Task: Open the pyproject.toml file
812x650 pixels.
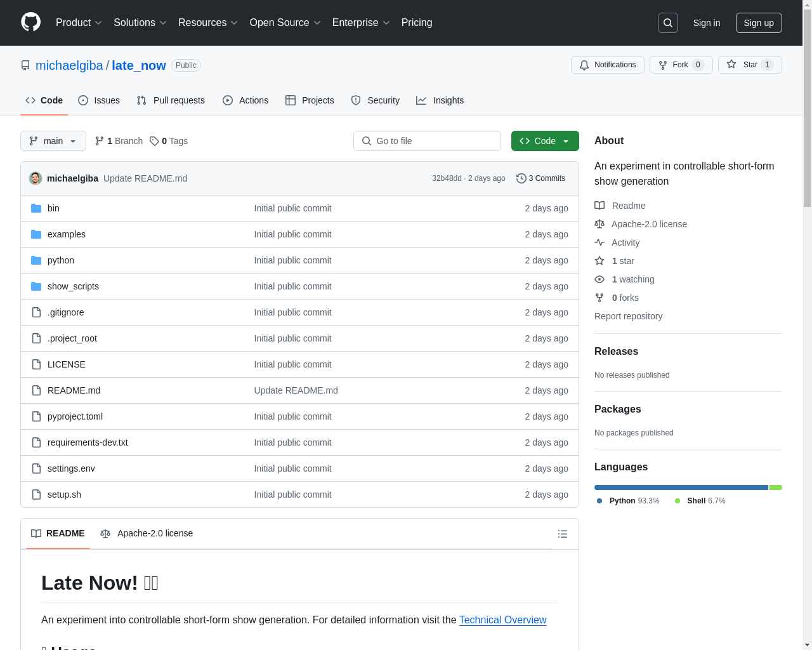Action: [x=75, y=416]
